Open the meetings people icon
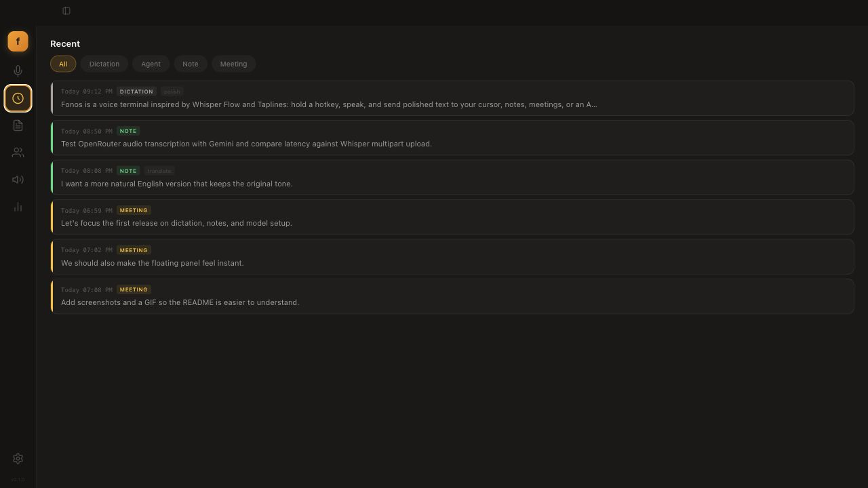This screenshot has width=868, height=488. [x=18, y=152]
